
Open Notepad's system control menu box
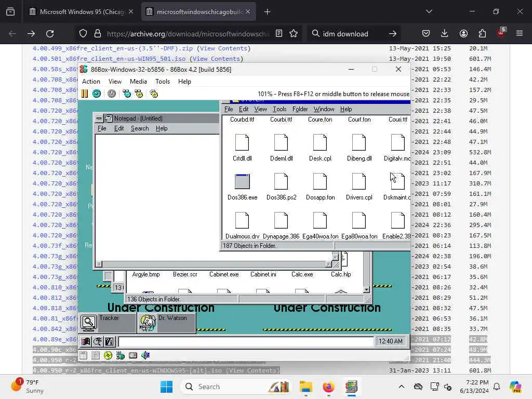(x=99, y=118)
